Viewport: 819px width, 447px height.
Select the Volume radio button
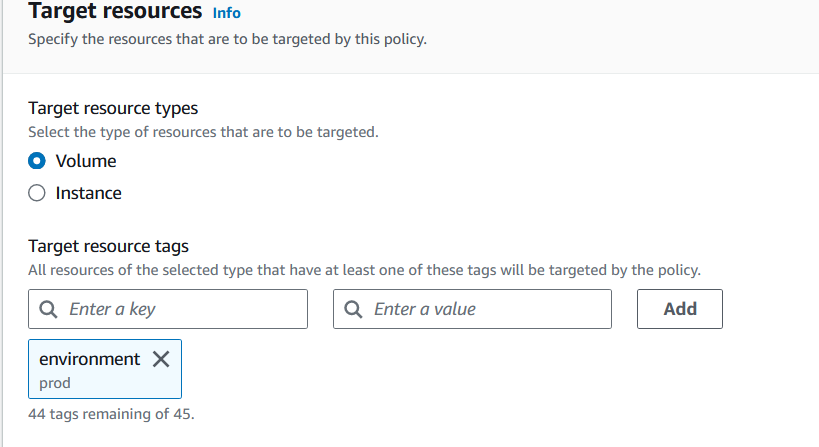coord(37,161)
